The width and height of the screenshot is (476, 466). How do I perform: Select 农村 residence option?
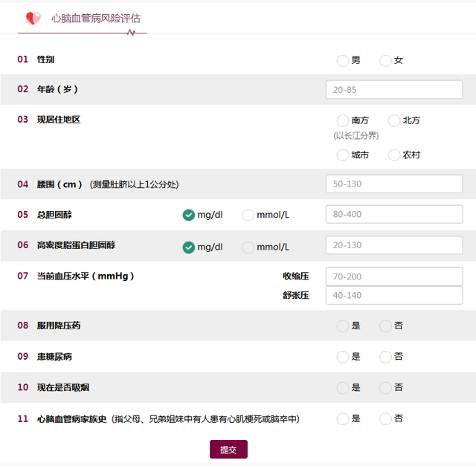point(394,155)
